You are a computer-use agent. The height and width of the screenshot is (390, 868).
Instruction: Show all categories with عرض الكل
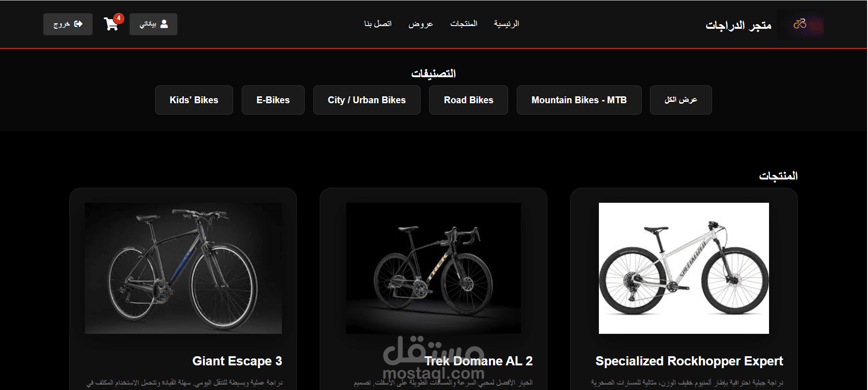681,100
